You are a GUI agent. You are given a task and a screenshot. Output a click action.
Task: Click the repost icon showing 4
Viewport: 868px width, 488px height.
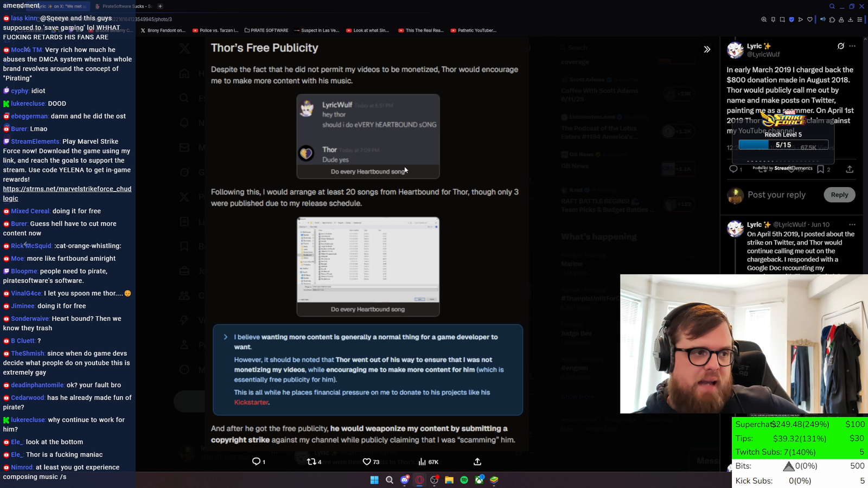tap(311, 461)
